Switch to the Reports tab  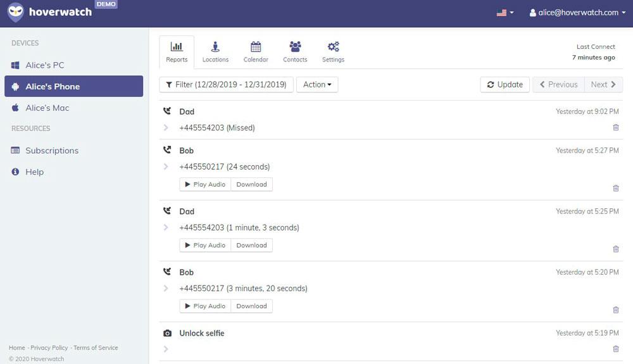tap(177, 52)
